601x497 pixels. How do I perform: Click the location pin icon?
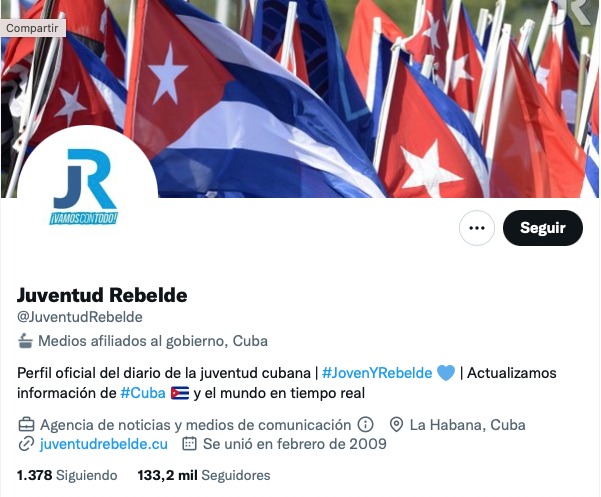click(x=396, y=425)
